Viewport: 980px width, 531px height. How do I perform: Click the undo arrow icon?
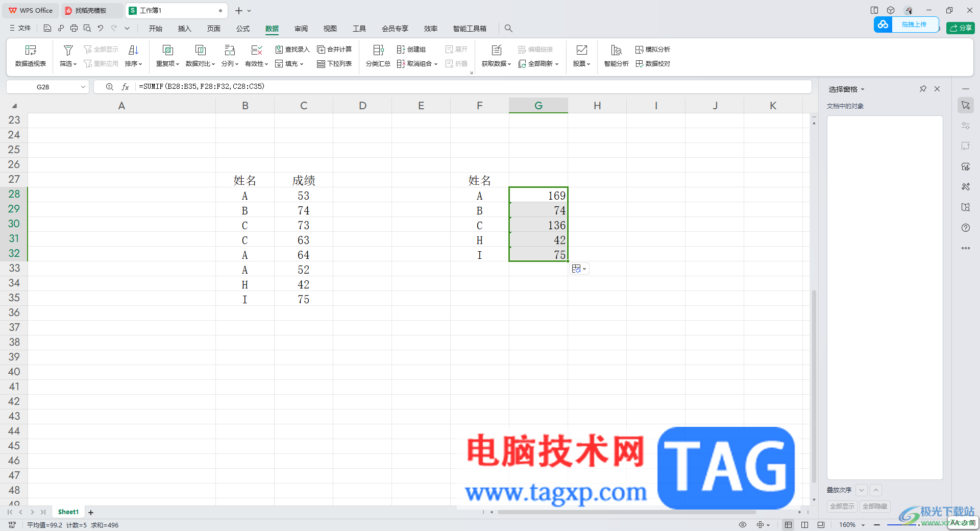pos(101,29)
